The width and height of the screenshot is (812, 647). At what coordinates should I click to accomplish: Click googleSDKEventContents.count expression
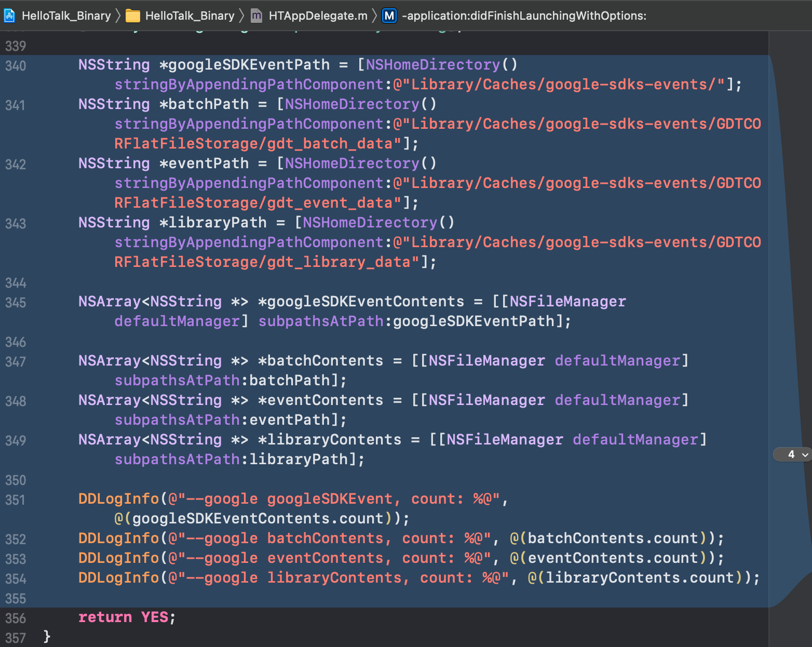258,519
